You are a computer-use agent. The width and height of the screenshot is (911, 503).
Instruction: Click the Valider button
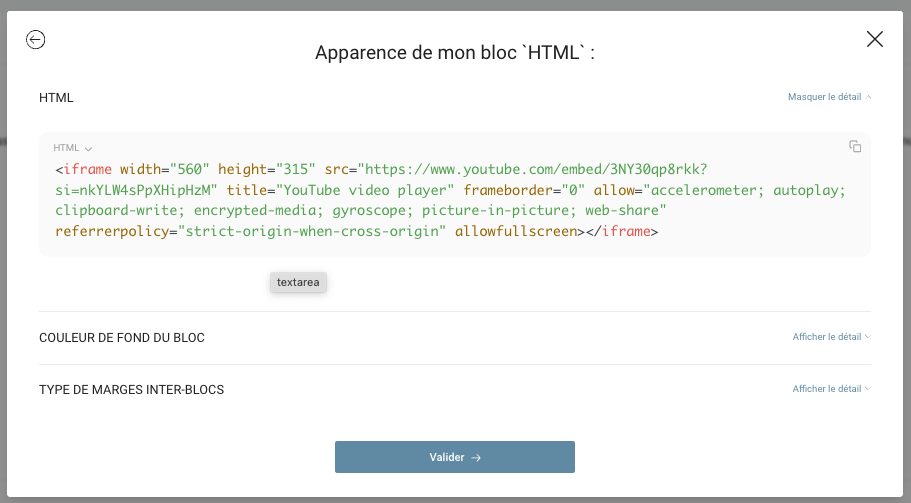point(454,457)
